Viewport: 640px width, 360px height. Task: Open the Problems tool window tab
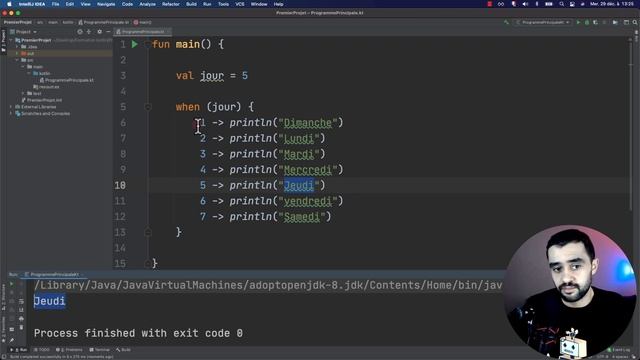click(69, 350)
